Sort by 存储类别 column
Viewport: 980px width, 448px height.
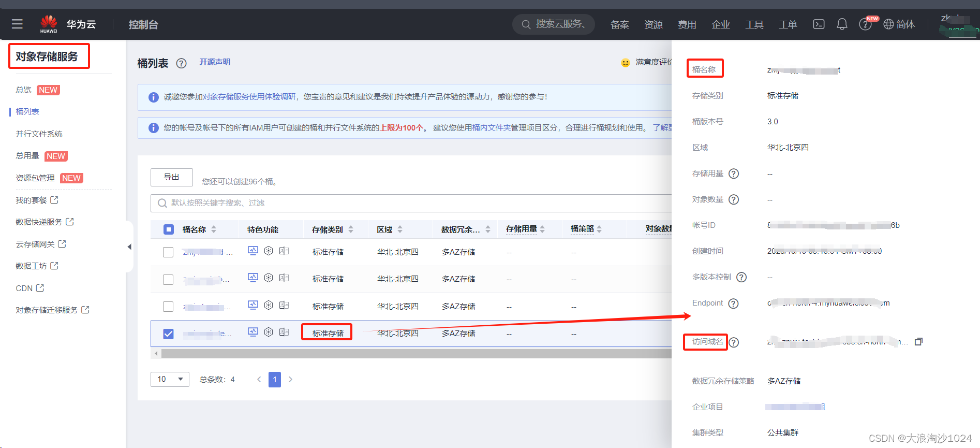tap(351, 229)
